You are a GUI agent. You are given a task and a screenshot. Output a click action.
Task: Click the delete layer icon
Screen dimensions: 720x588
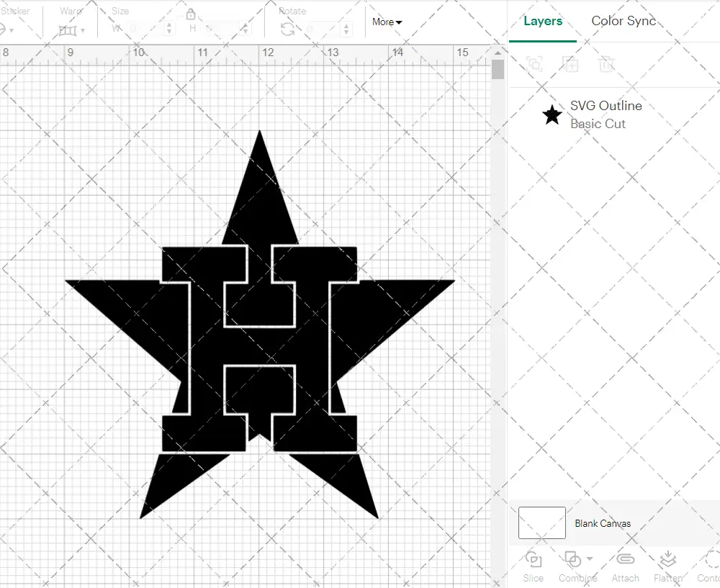607,65
